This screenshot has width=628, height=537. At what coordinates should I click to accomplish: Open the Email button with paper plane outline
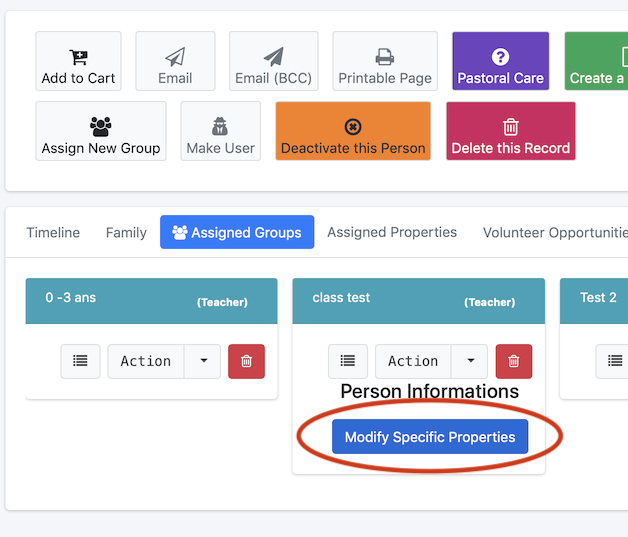tap(175, 61)
